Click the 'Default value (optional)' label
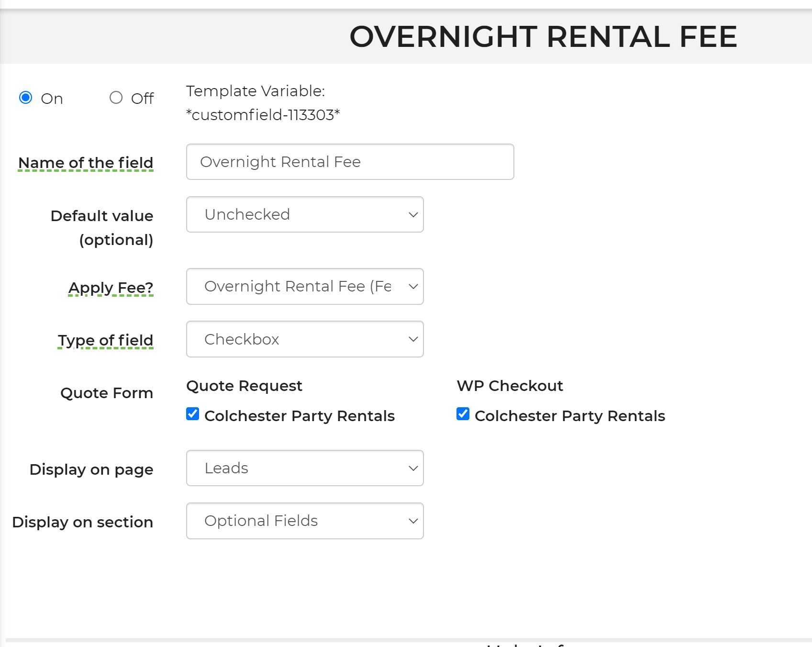 [102, 227]
